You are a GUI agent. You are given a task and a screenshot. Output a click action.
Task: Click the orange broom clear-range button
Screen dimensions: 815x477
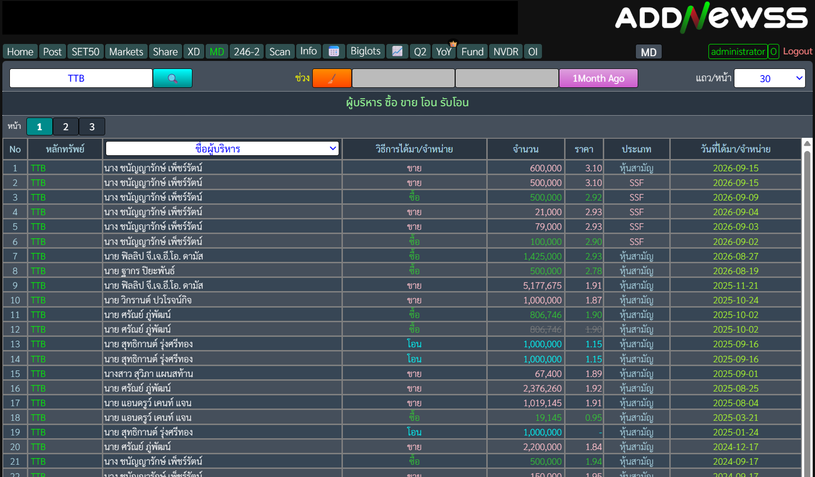[332, 78]
